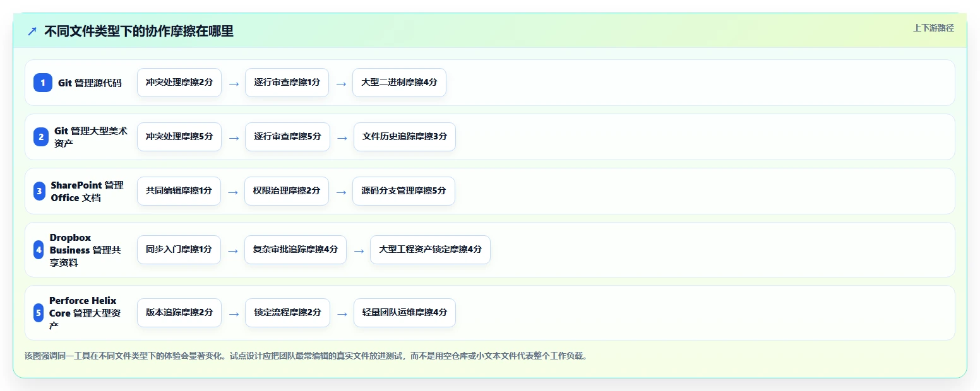The image size is (980, 391).
Task: Select the 锁定流程摩擦2分 chip
Action: [287, 313]
